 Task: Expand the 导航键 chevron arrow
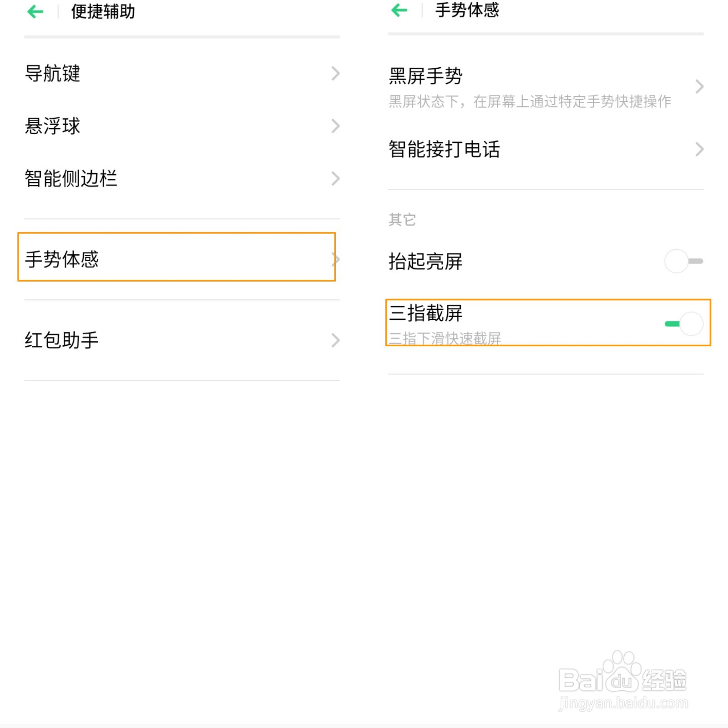[x=335, y=73]
